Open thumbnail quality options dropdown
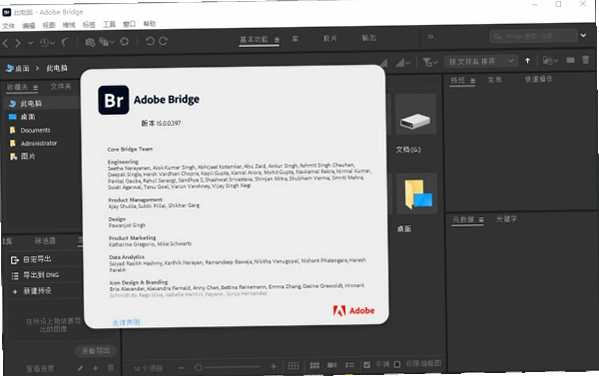599x376 pixels. [x=403, y=62]
